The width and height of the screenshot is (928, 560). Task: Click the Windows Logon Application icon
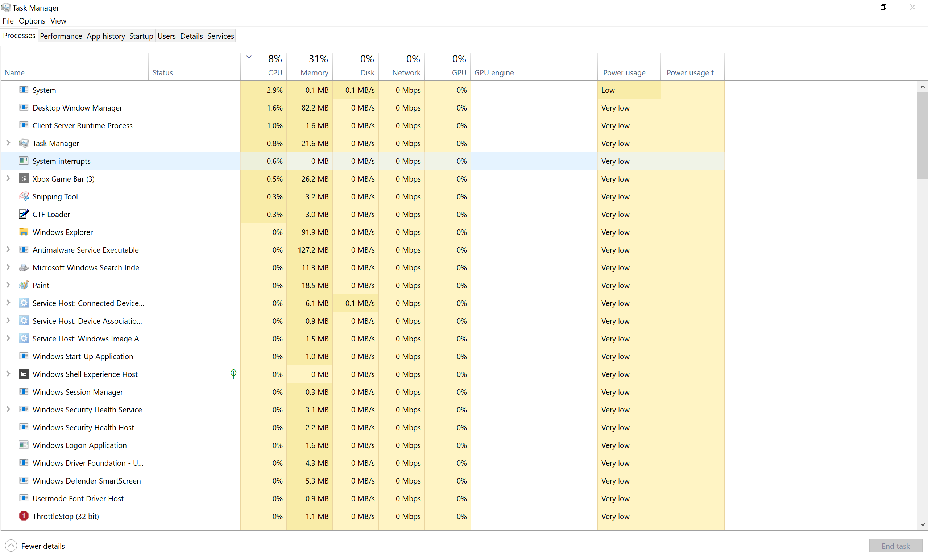pos(24,444)
